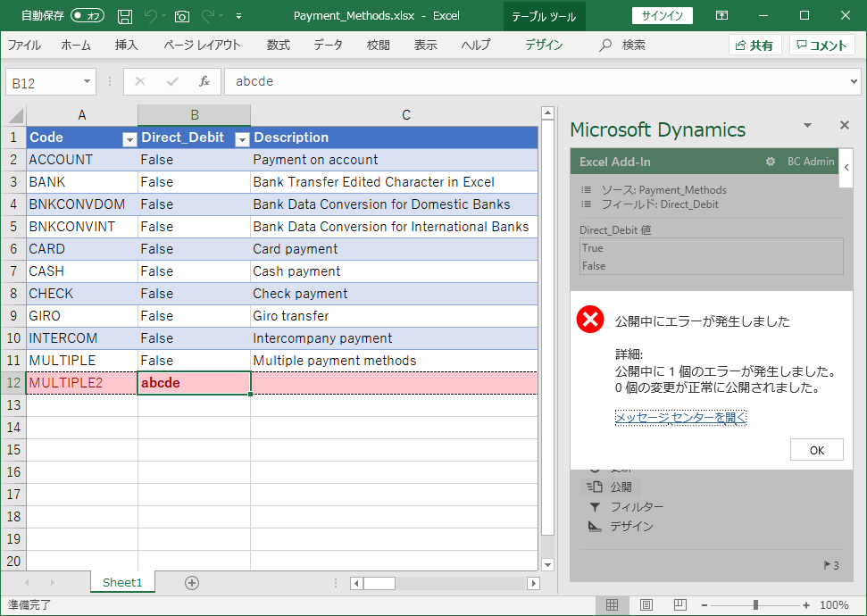Viewport: 867px width, 616px height.
Task: Open the Code column filter dropdown
Action: click(x=129, y=139)
